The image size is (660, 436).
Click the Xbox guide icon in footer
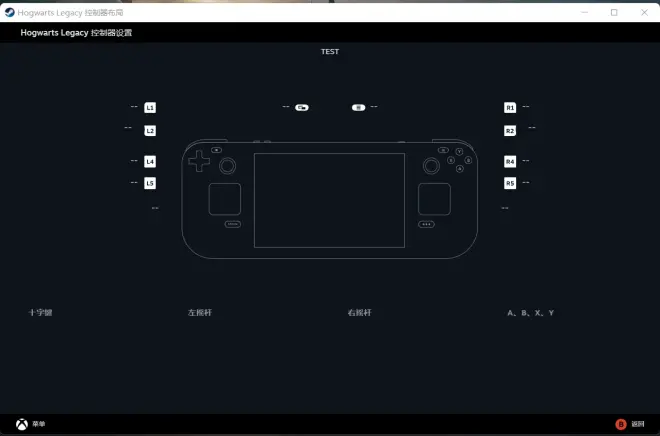[x=22, y=424]
